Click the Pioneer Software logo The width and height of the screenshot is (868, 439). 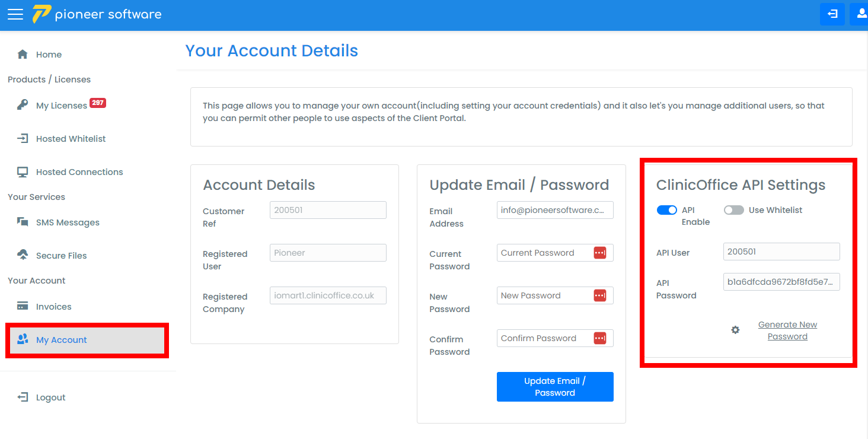pyautogui.click(x=97, y=15)
